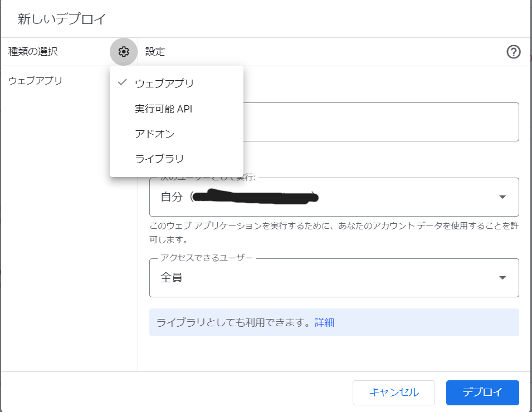Click the キャンセル button
The image size is (532, 412).
pos(394,393)
